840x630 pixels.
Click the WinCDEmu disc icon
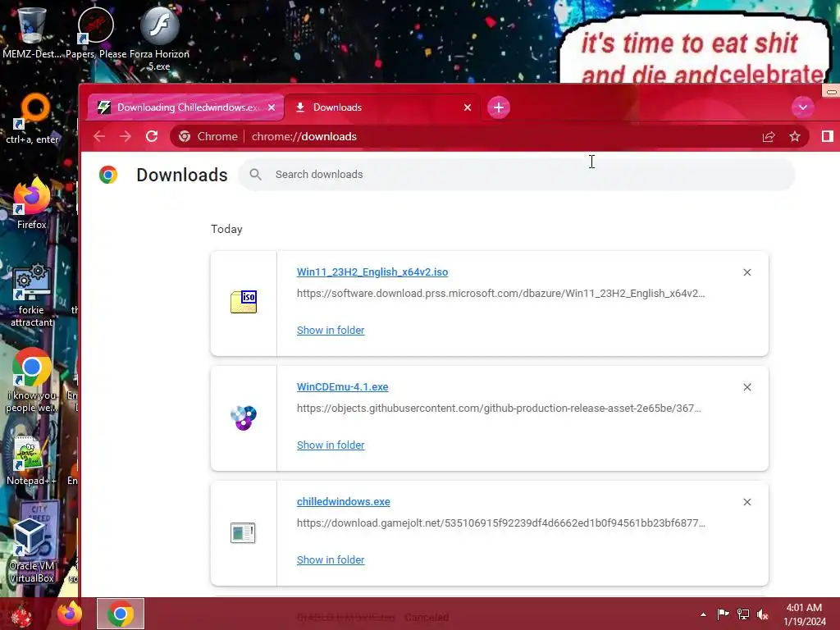(x=244, y=418)
